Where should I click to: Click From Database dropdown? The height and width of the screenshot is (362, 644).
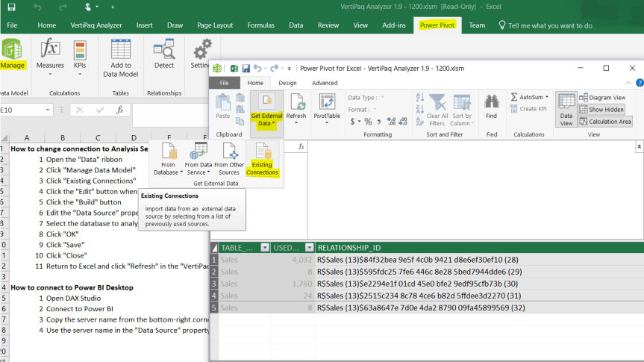[x=168, y=159]
